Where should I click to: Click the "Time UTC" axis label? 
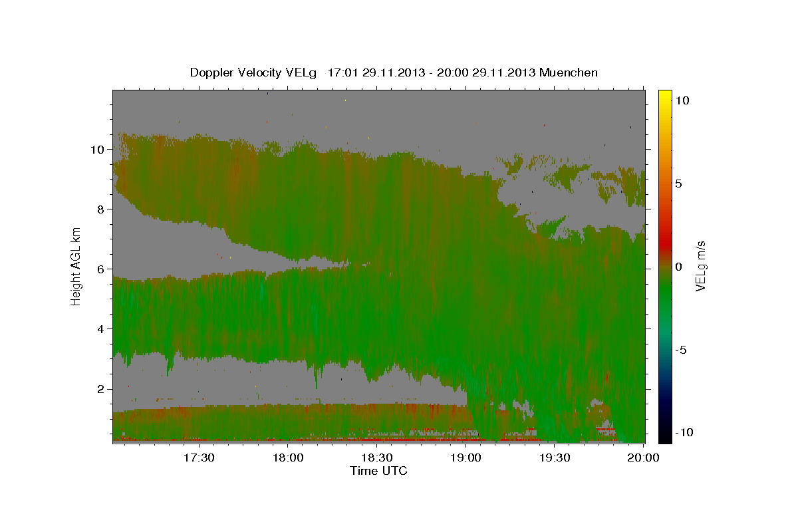click(x=378, y=471)
